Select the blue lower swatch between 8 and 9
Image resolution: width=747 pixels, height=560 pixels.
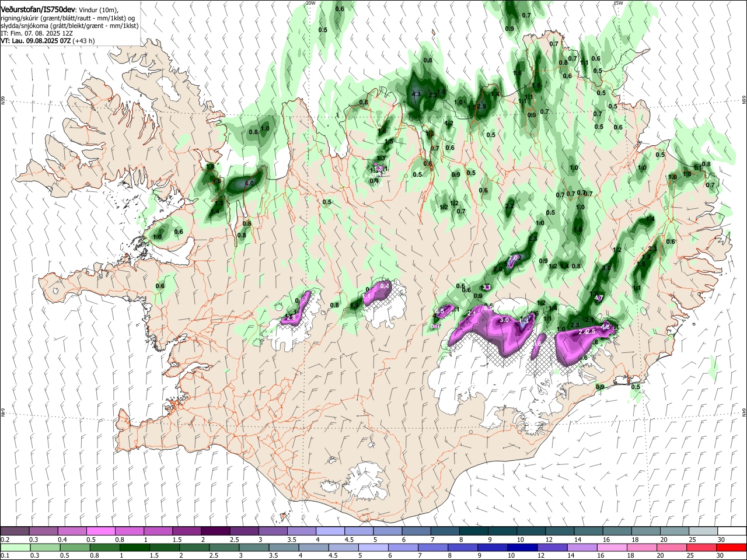(463, 547)
